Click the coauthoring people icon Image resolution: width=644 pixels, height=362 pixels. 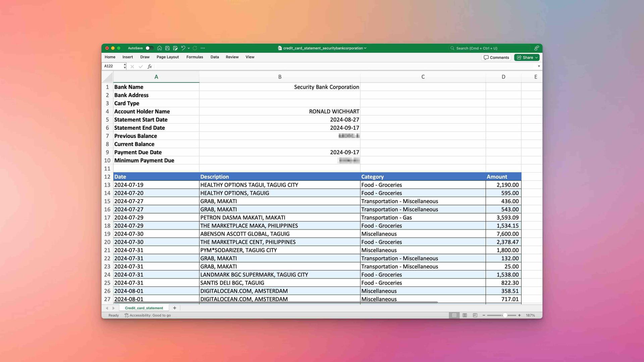pyautogui.click(x=537, y=48)
